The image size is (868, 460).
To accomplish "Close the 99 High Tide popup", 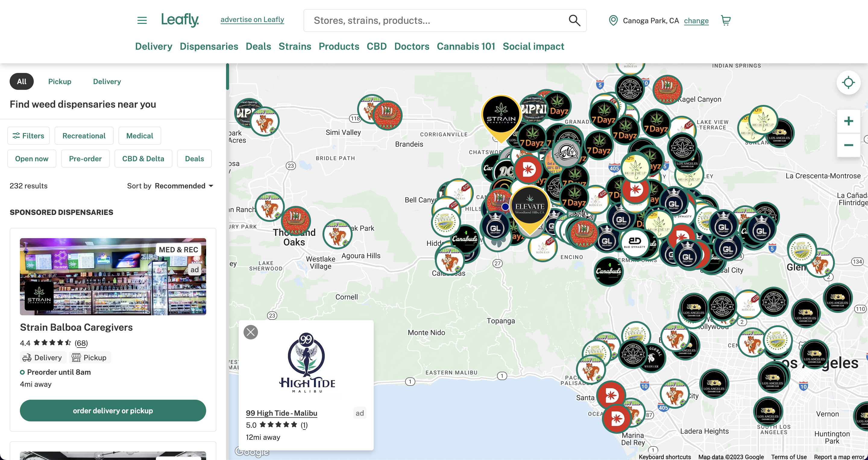I will tap(251, 332).
